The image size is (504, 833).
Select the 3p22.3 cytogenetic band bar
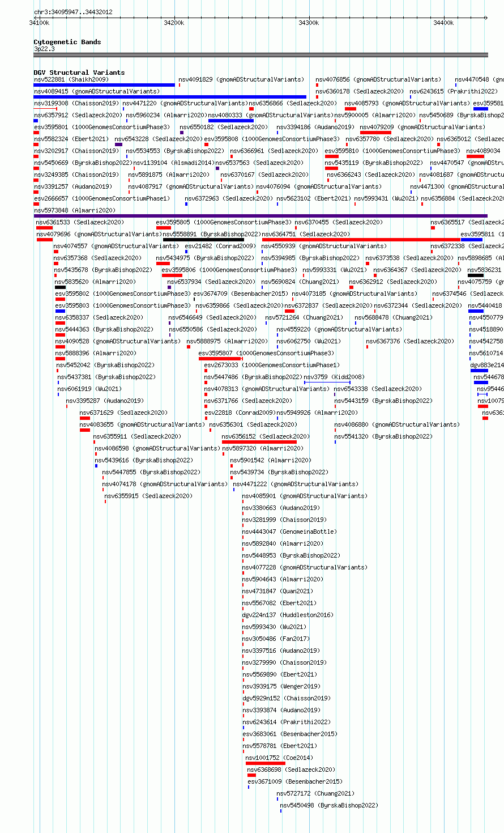coord(260,55)
